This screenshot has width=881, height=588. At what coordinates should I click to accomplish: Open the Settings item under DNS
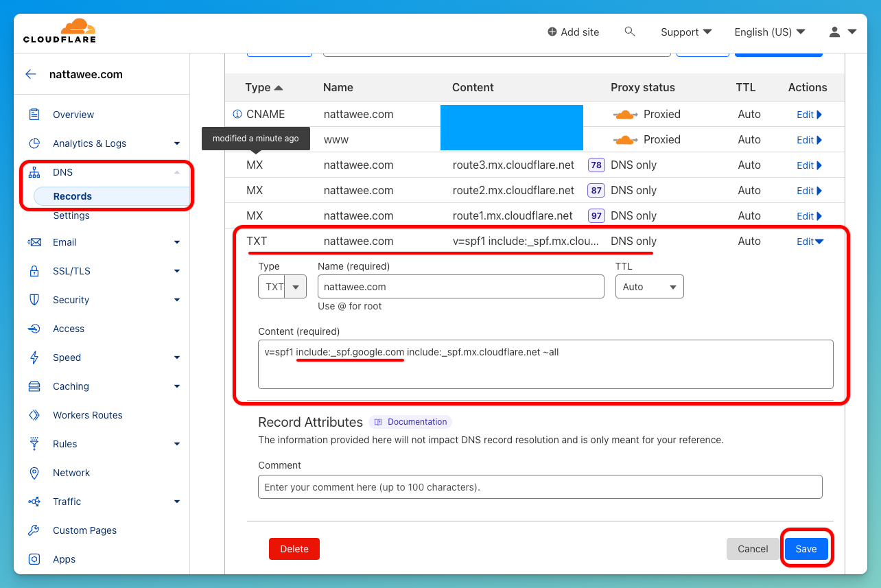(70, 215)
